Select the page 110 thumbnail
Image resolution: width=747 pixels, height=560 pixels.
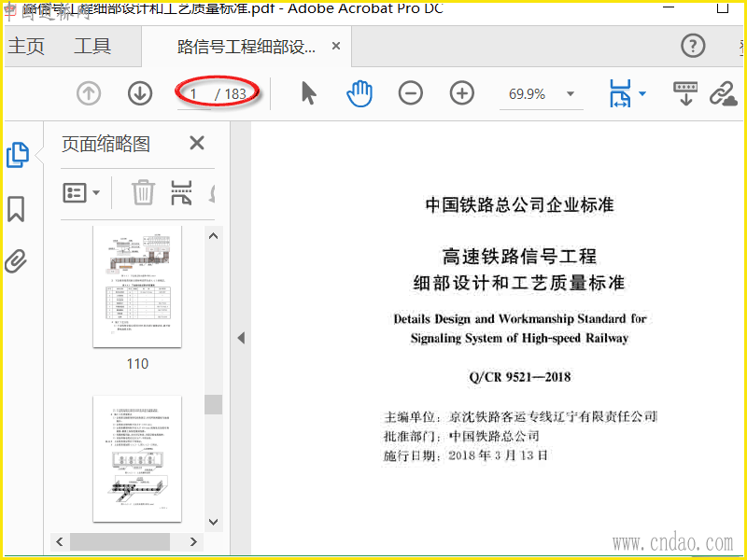coord(137,287)
